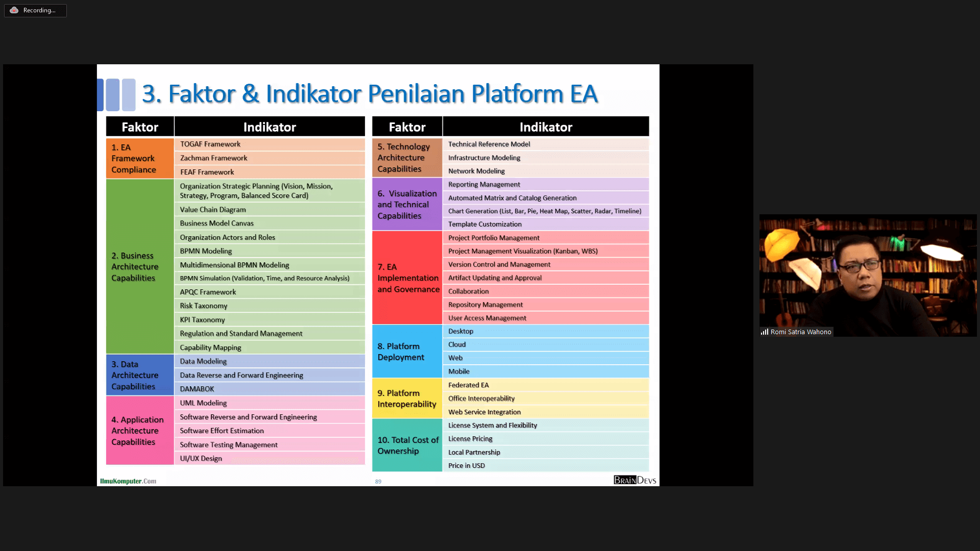This screenshot has height=551, width=980.
Task: Click the cloud Recording indicator icon
Action: [x=14, y=10]
